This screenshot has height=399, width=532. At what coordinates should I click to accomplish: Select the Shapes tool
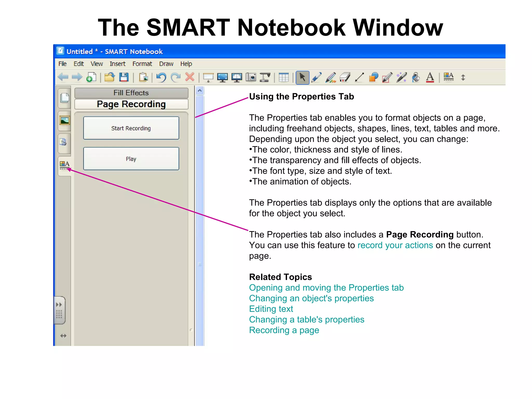pyautogui.click(x=374, y=77)
